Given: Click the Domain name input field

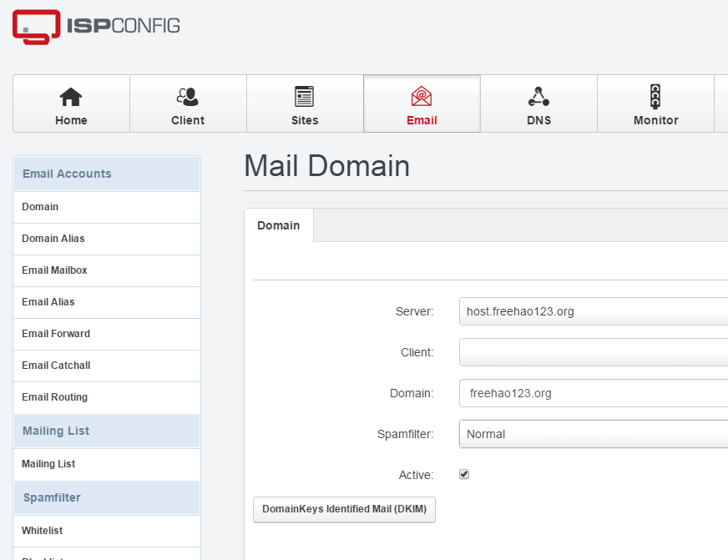Looking at the screenshot, I should pyautogui.click(x=593, y=393).
